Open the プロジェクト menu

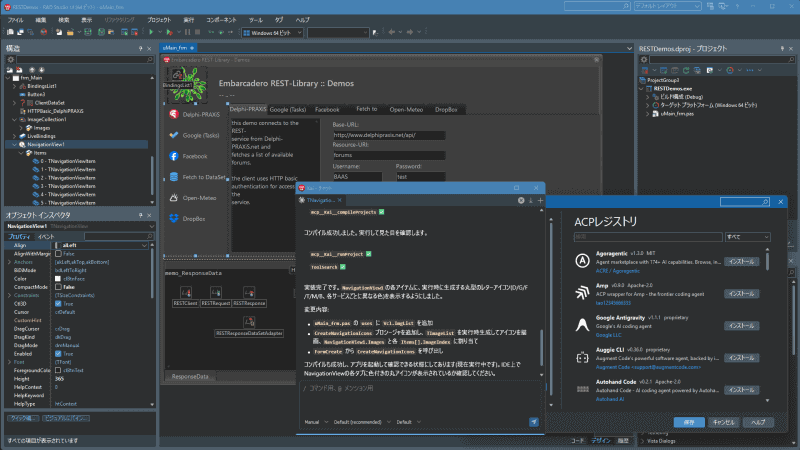[x=159, y=20]
